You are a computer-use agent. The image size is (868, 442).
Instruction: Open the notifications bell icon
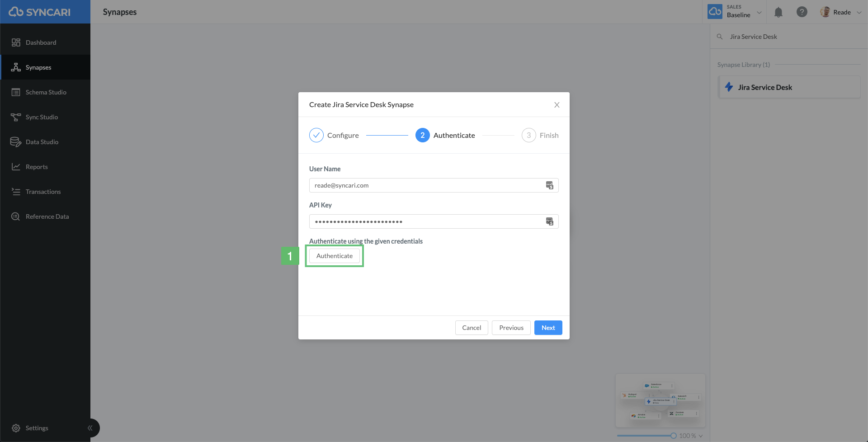click(x=778, y=12)
